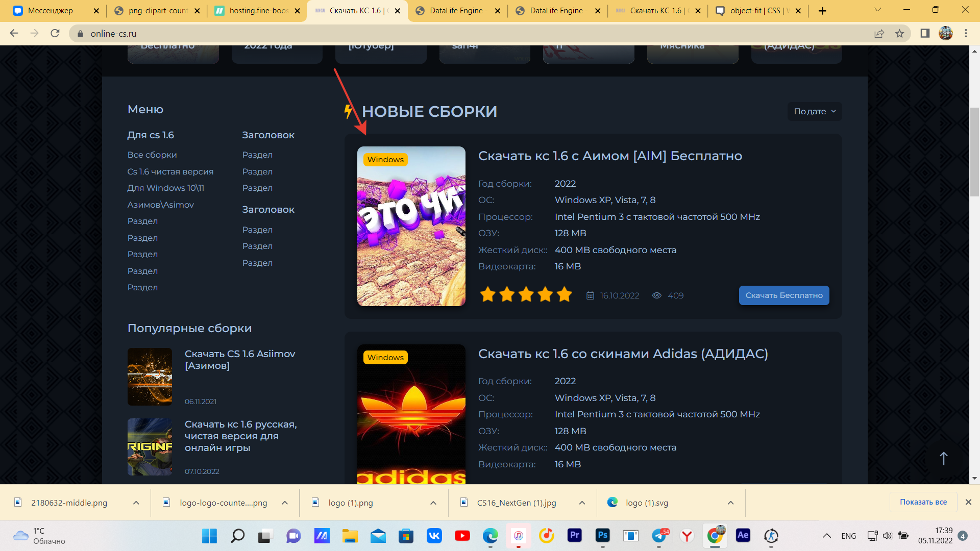Bookmark this page with the star icon
The image size is (980, 551).
point(899,33)
